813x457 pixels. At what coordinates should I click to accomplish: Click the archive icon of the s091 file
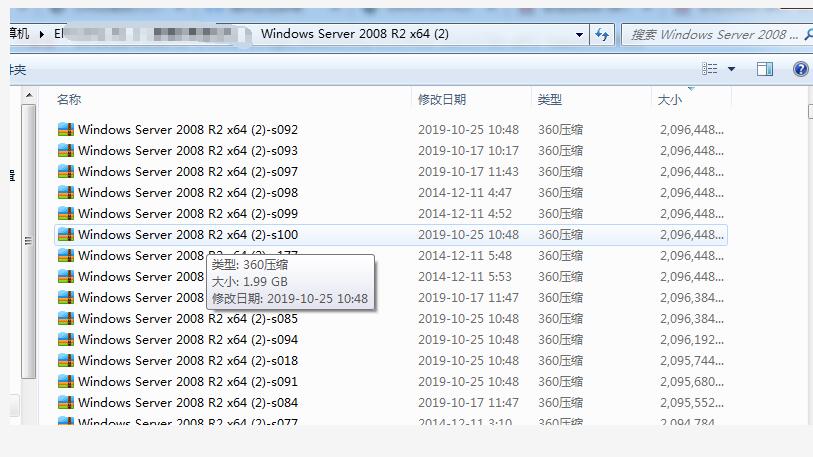pyautogui.click(x=66, y=382)
